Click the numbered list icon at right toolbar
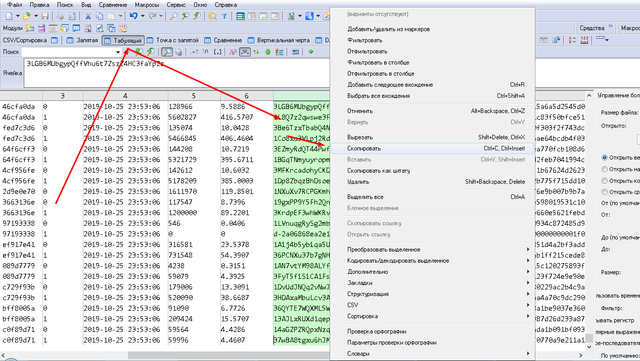 click(x=572, y=40)
